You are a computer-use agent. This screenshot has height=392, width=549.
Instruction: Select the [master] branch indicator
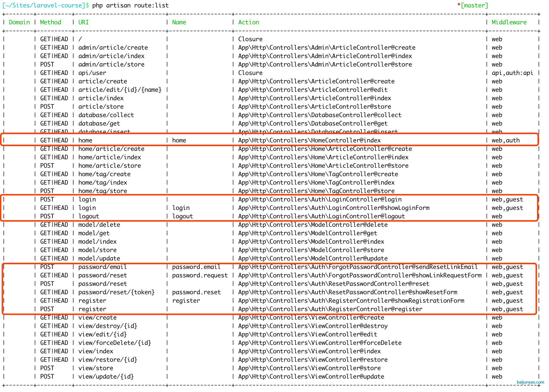click(475, 5)
